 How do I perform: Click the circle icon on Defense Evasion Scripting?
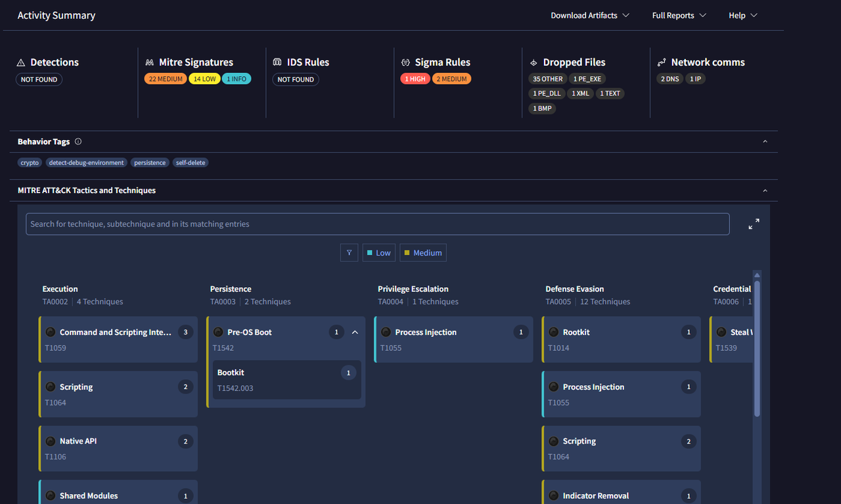click(554, 441)
